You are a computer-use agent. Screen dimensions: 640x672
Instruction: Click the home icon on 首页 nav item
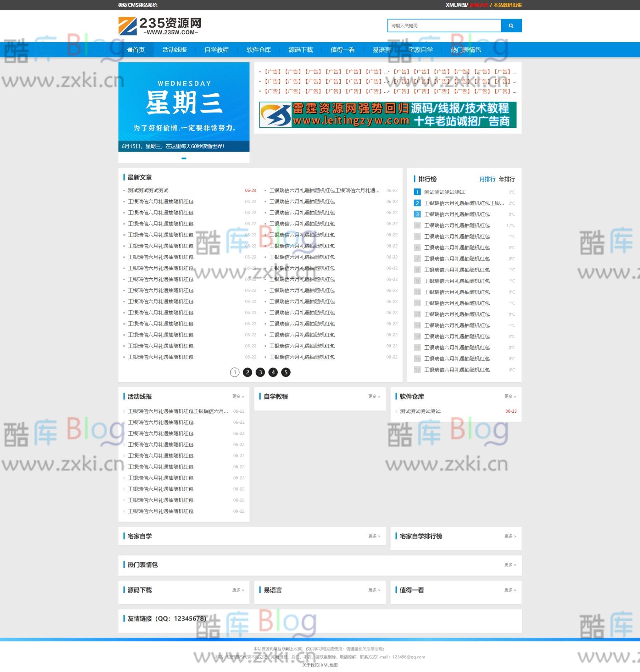tap(130, 50)
